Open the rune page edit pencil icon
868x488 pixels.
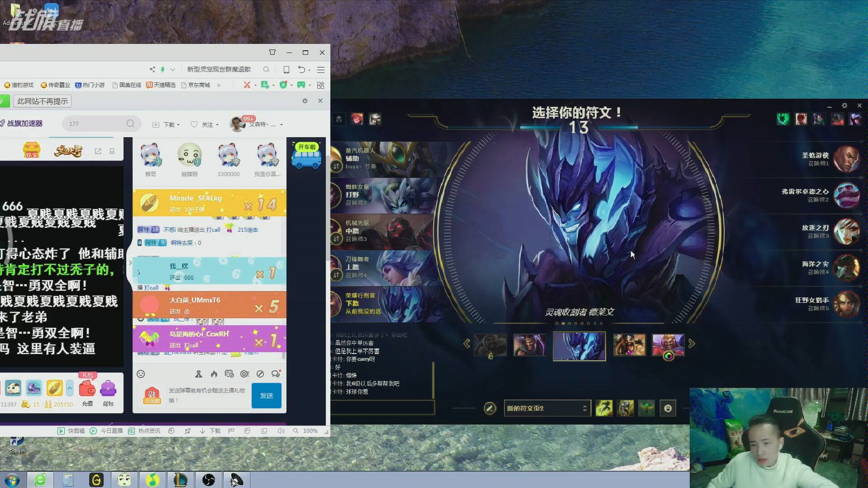pos(489,408)
